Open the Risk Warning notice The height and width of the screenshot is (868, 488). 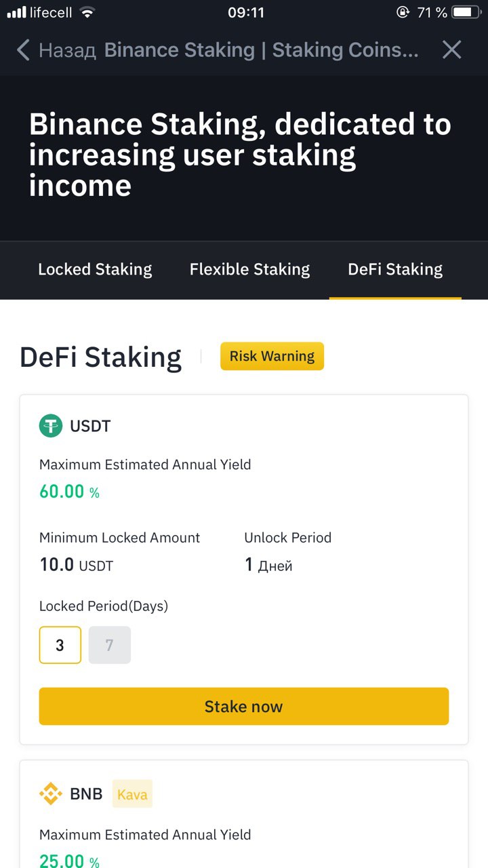click(272, 356)
